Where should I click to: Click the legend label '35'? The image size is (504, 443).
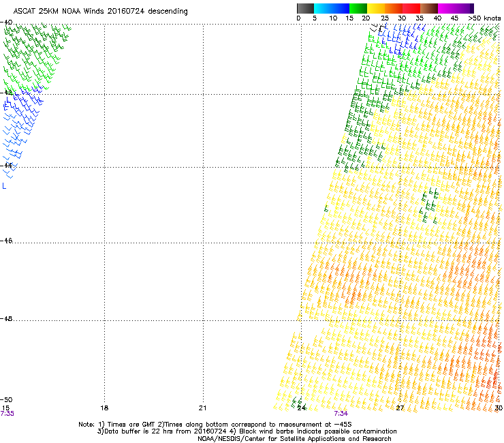420,18
